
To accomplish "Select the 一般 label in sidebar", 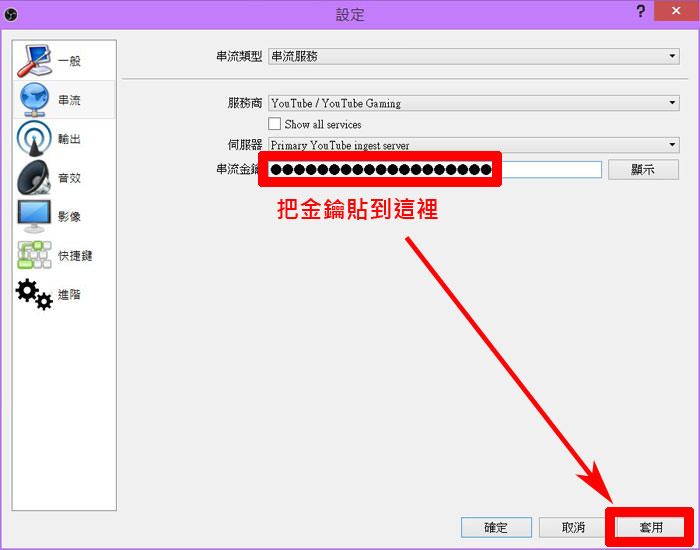I will tap(69, 61).
